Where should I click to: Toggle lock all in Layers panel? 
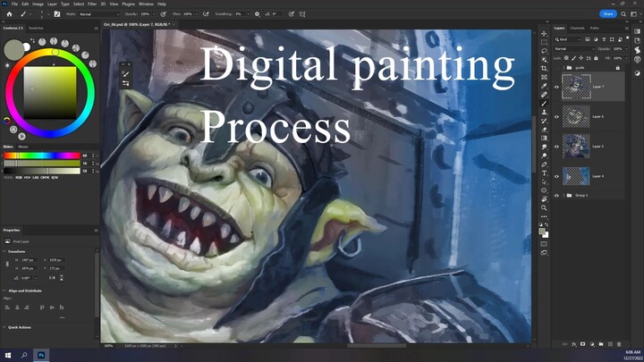point(596,58)
